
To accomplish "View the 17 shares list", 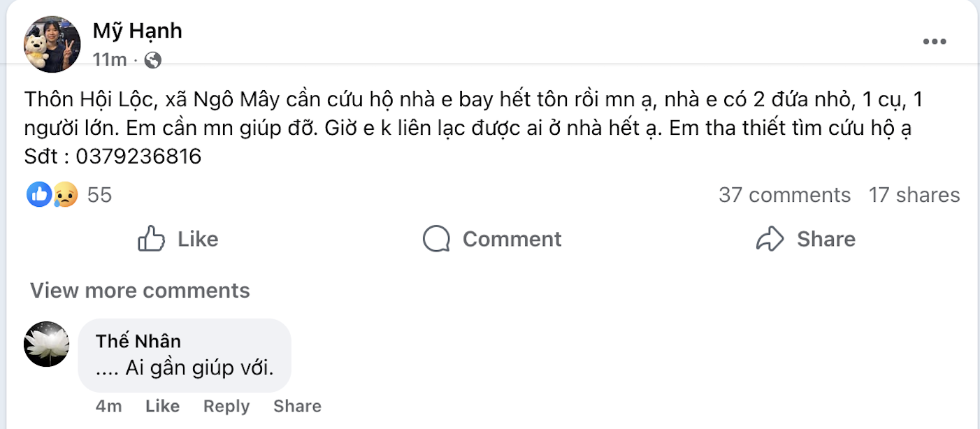I will (914, 195).
